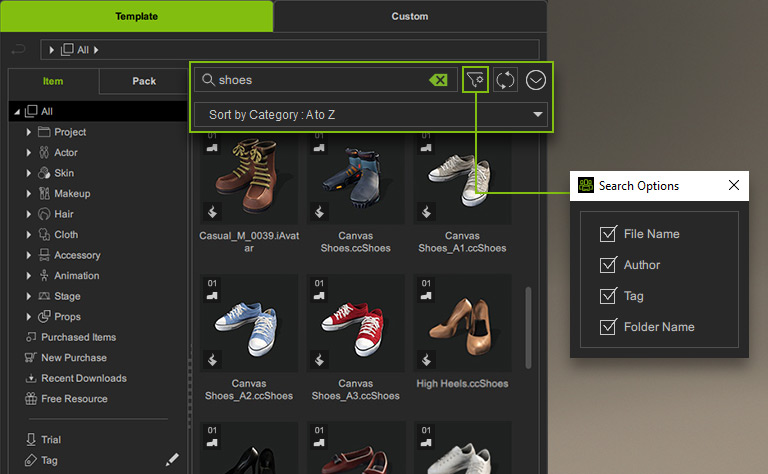The image size is (768, 474).
Task: Select the Canvas Shoes_A1.ccShoes thumbnail
Action: [462, 179]
